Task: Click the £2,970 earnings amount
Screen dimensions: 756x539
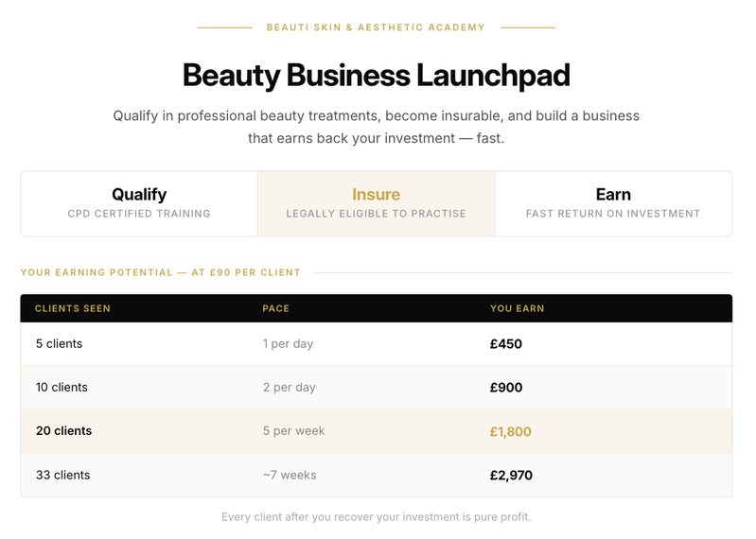Action: coord(511,475)
